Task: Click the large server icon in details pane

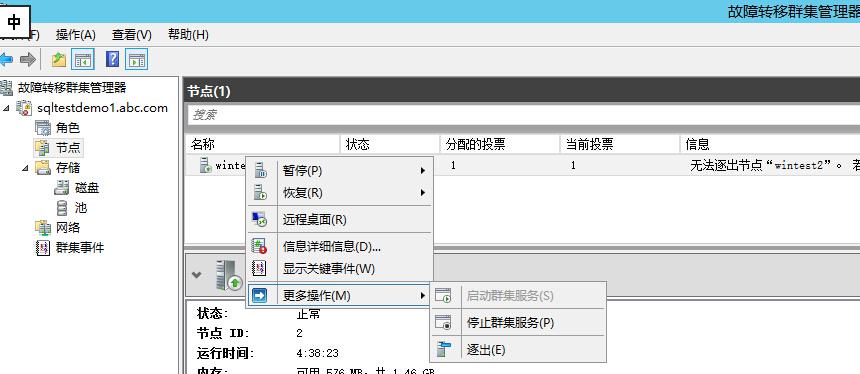Action: [229, 275]
